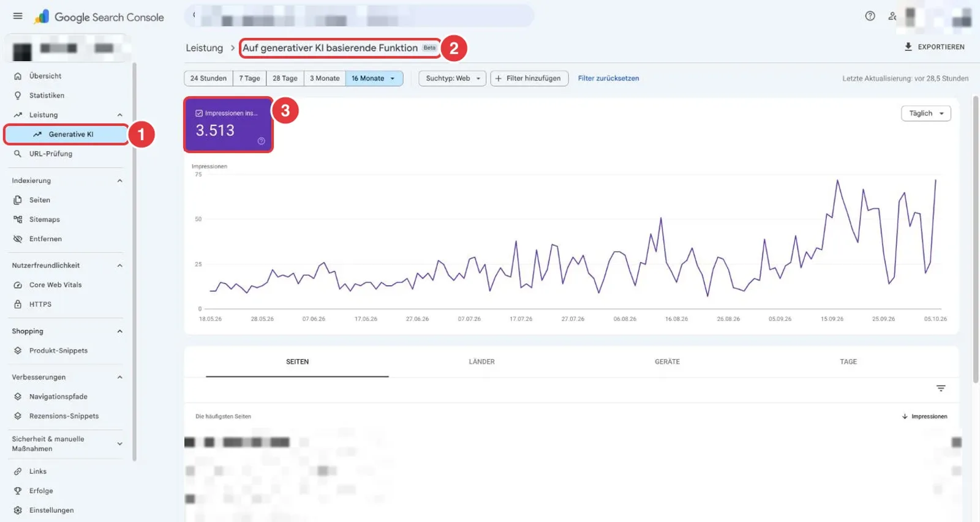
Task: Open the table filter rows icon
Action: point(941,388)
